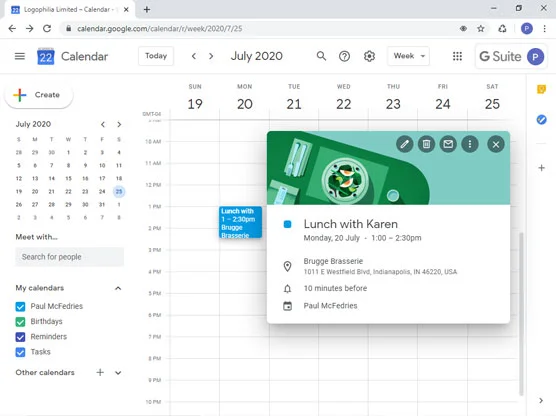Click blue event color square in popup
Image resolution: width=556 pixels, height=416 pixels.
tap(288, 224)
